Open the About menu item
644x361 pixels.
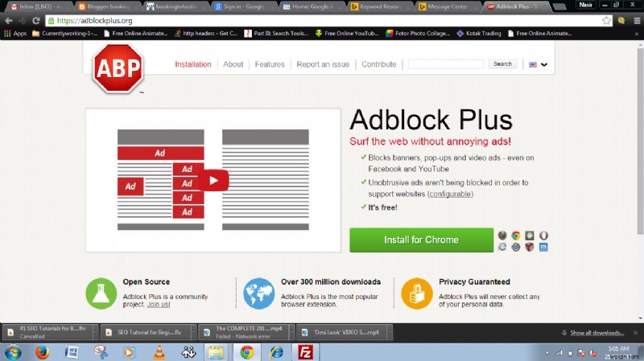(x=233, y=64)
